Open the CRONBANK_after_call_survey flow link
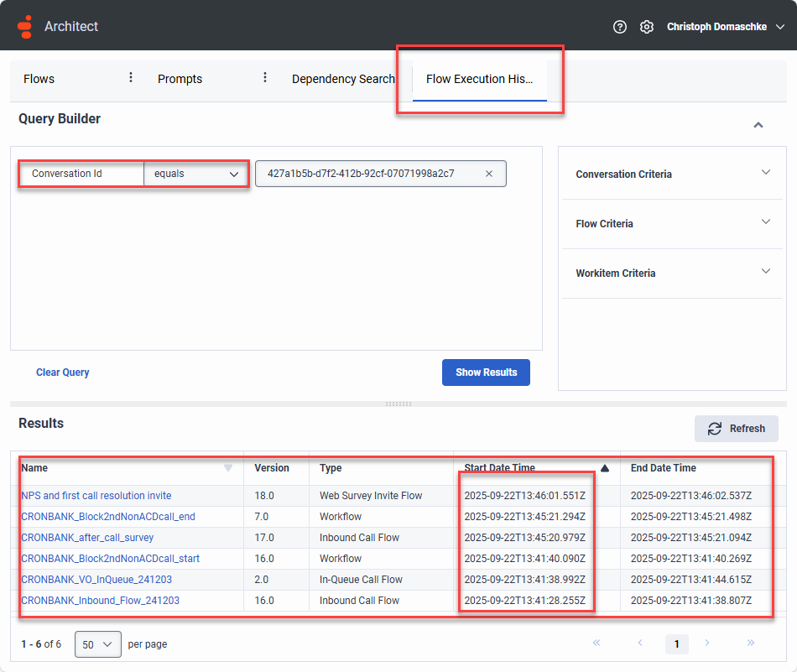This screenshot has height=672, width=797. (x=87, y=538)
